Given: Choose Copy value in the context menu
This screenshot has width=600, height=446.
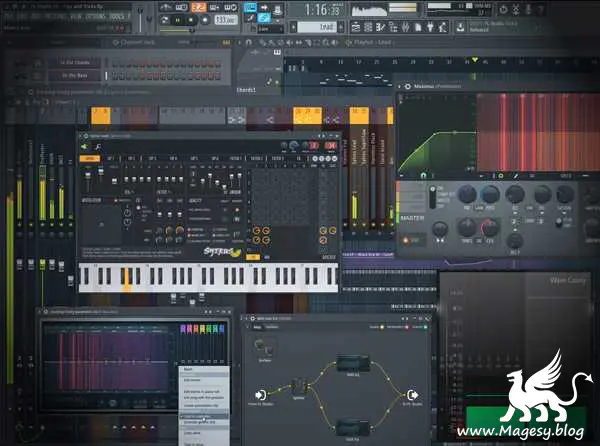Looking at the screenshot, I should (204, 433).
